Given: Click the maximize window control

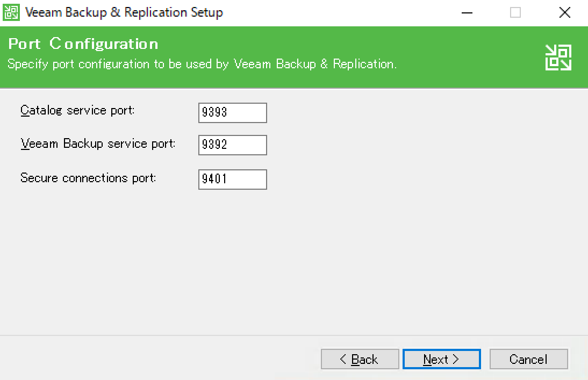Looking at the screenshot, I should click(515, 12).
